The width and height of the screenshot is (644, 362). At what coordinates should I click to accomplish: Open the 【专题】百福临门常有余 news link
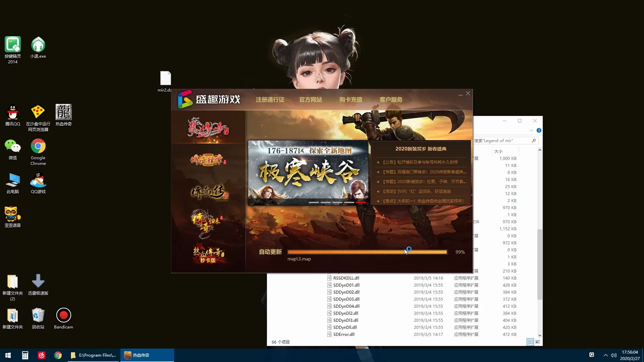(424, 172)
